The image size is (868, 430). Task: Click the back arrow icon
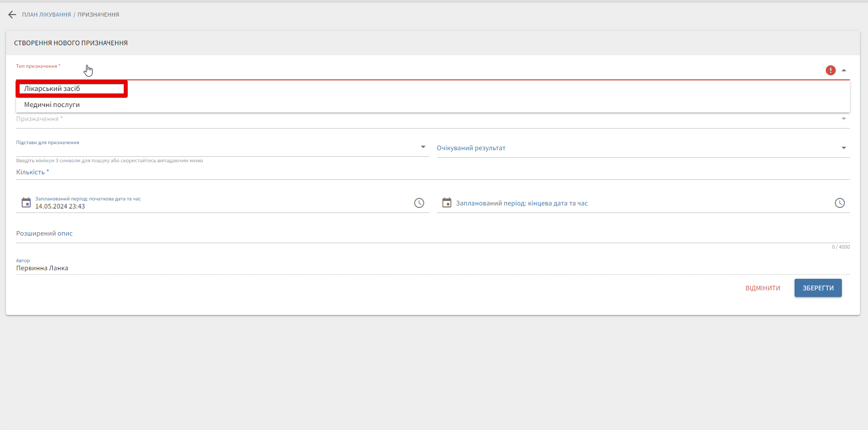pos(12,15)
